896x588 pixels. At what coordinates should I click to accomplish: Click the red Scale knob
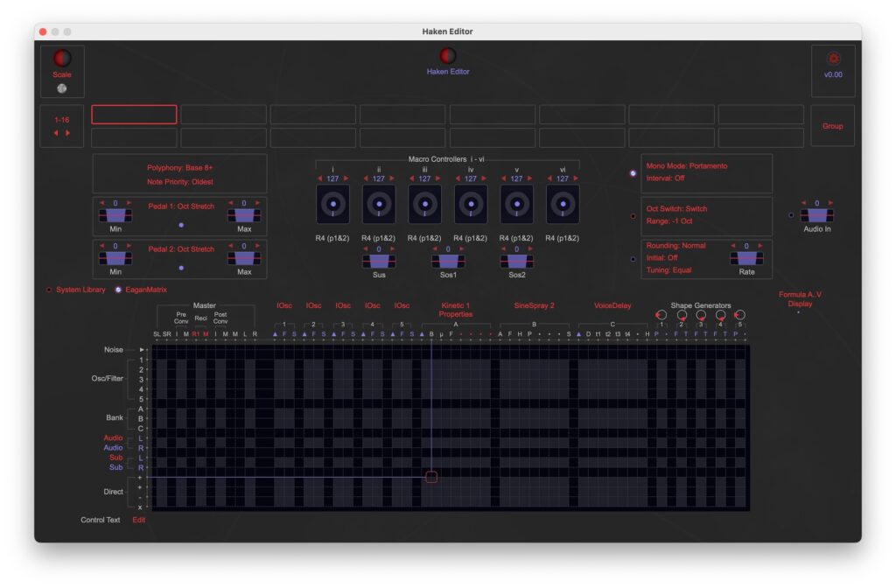tap(62, 58)
